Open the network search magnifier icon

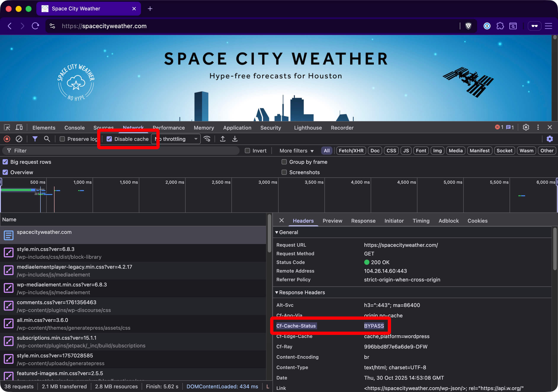(47, 139)
